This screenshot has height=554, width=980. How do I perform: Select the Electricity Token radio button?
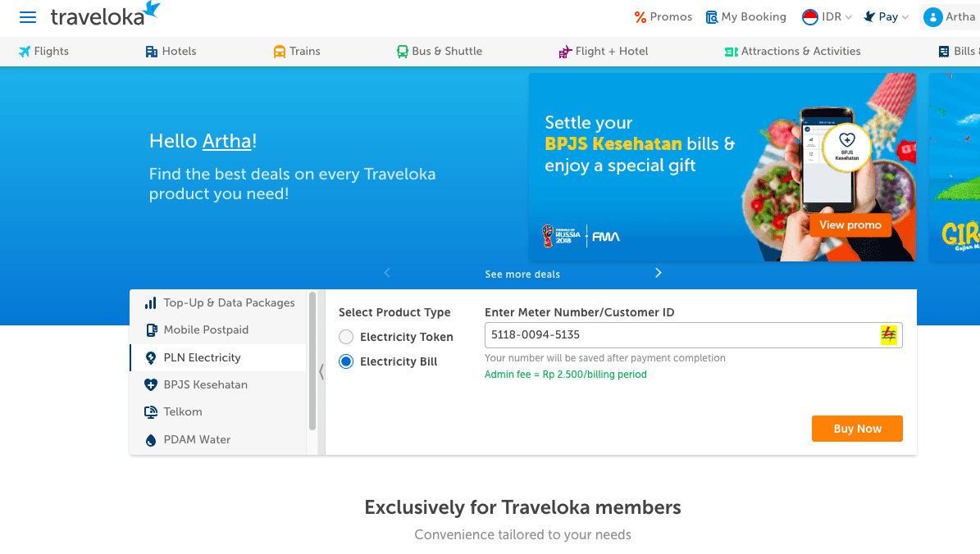pyautogui.click(x=346, y=337)
